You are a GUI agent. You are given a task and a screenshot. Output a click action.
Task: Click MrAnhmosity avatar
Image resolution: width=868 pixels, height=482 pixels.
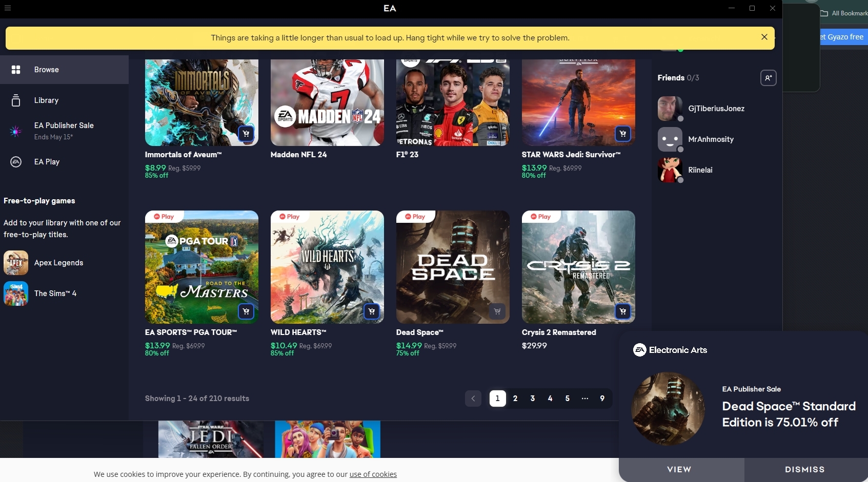tap(670, 139)
